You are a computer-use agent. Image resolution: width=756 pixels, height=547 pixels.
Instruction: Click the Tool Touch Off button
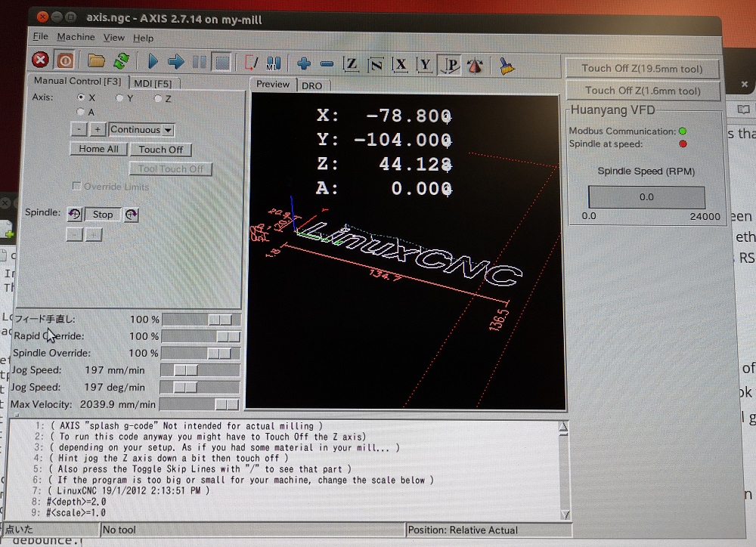point(171,168)
